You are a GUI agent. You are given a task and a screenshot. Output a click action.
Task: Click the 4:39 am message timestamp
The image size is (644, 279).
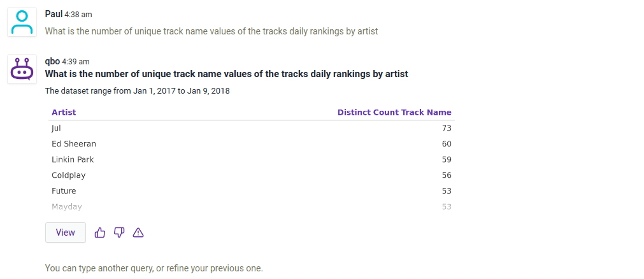click(76, 62)
